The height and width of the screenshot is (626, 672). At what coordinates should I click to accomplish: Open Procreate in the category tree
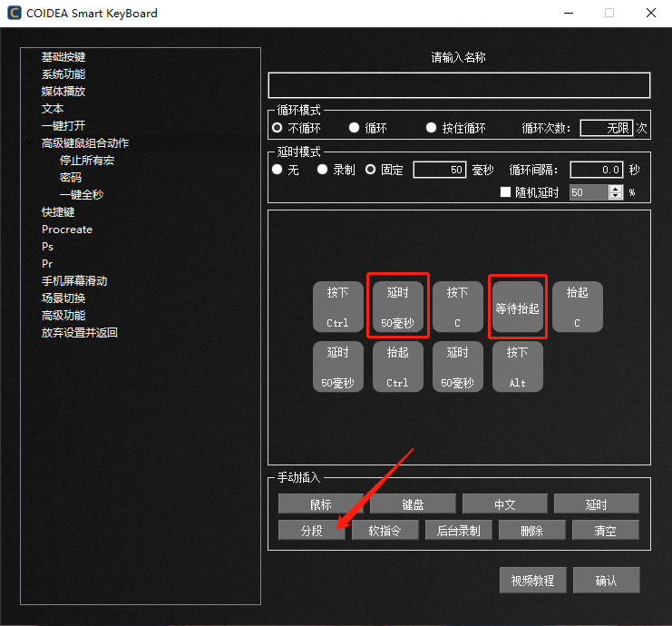pos(67,230)
